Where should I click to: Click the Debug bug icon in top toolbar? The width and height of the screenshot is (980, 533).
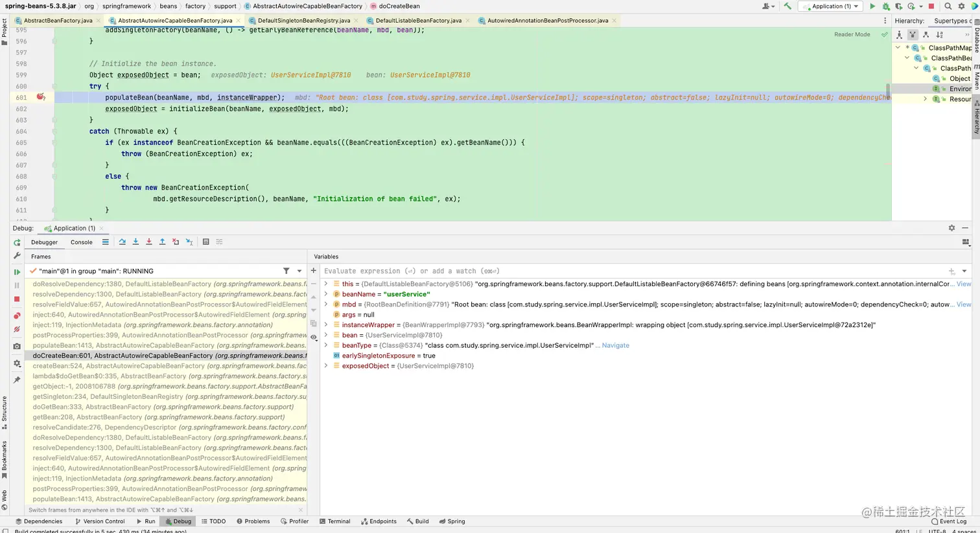click(x=886, y=6)
